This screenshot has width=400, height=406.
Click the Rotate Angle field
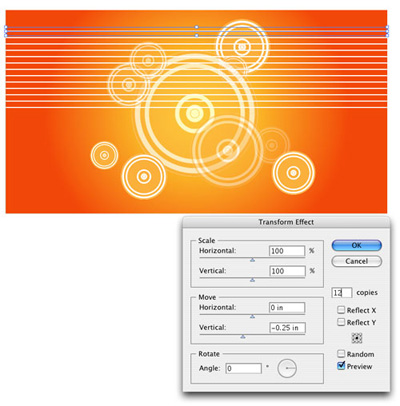pos(243,368)
